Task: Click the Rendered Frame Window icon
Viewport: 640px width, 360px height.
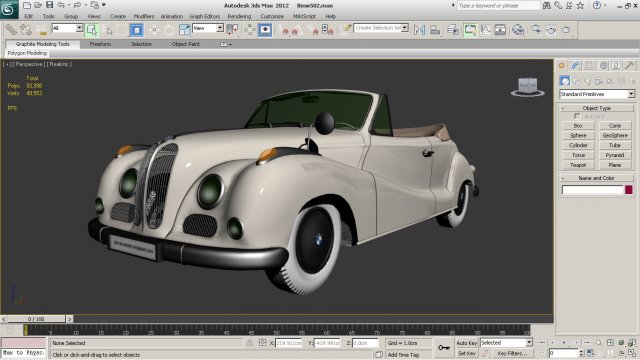Action: (551, 30)
